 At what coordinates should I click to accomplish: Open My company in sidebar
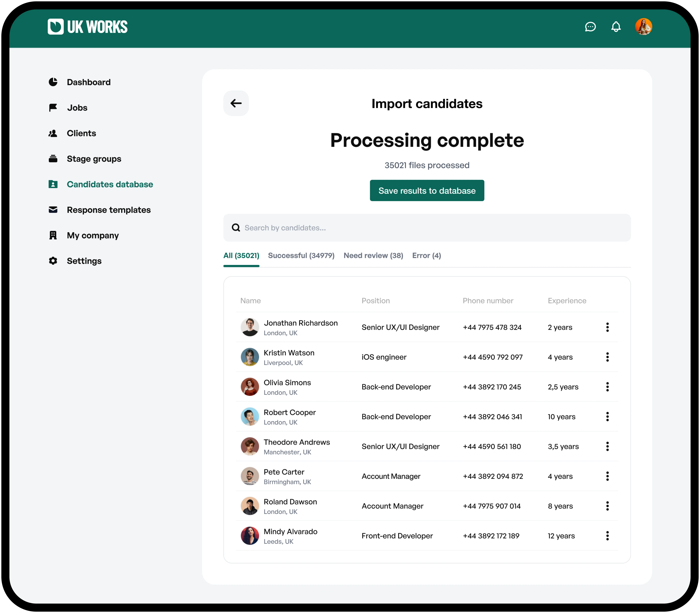point(93,235)
